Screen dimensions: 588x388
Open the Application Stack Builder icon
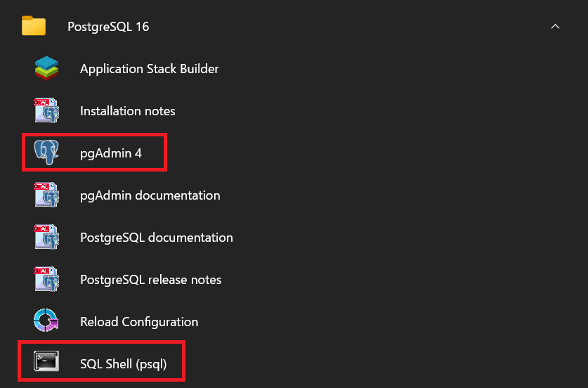click(x=46, y=68)
